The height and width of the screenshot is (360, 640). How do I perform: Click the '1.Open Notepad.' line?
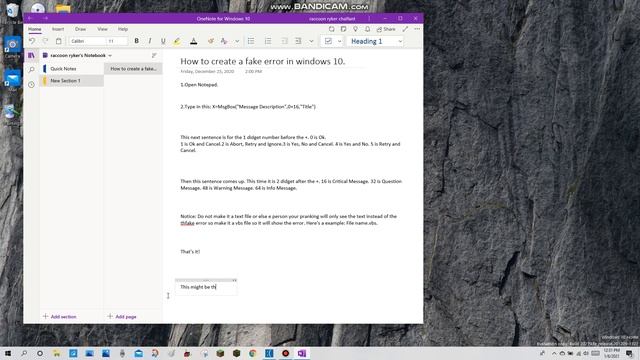point(199,85)
